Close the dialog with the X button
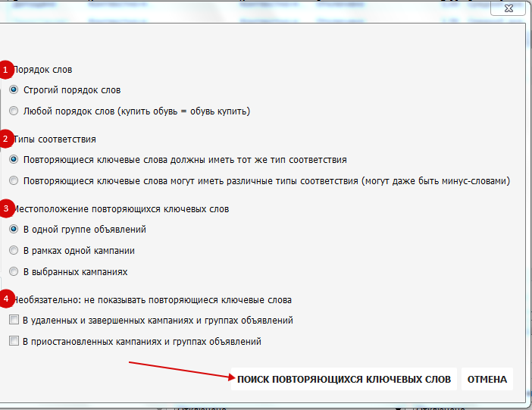Image resolution: width=532 pixels, height=410 pixels. click(x=509, y=9)
